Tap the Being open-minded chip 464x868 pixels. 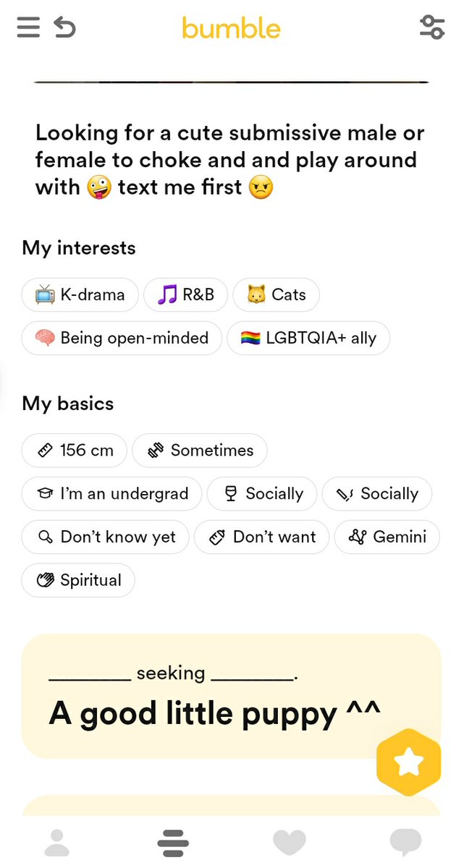(x=122, y=338)
